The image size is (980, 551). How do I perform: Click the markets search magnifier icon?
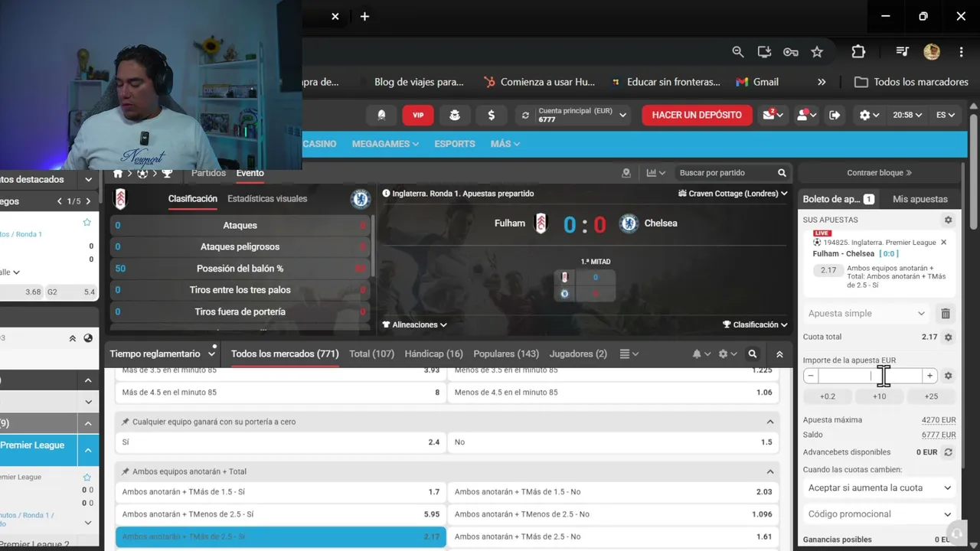(x=753, y=354)
